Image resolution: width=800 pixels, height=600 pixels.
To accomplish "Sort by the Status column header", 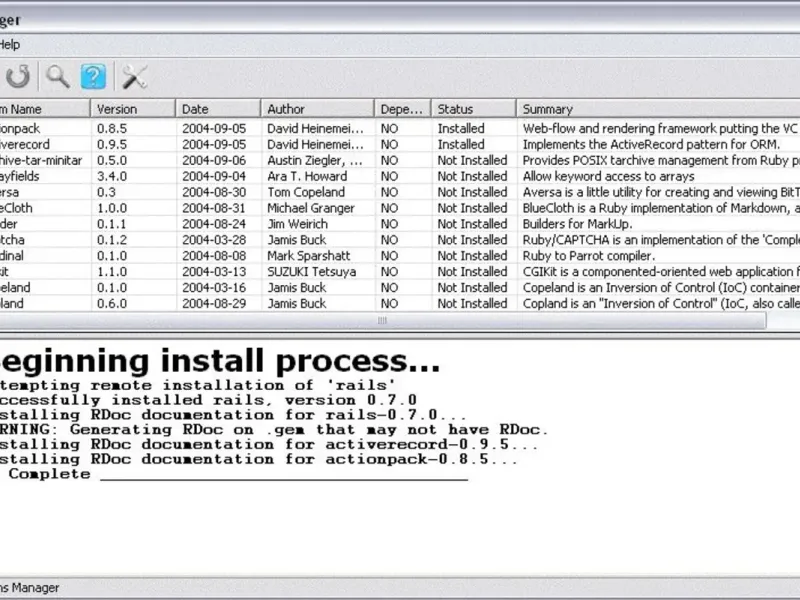I will click(x=473, y=109).
